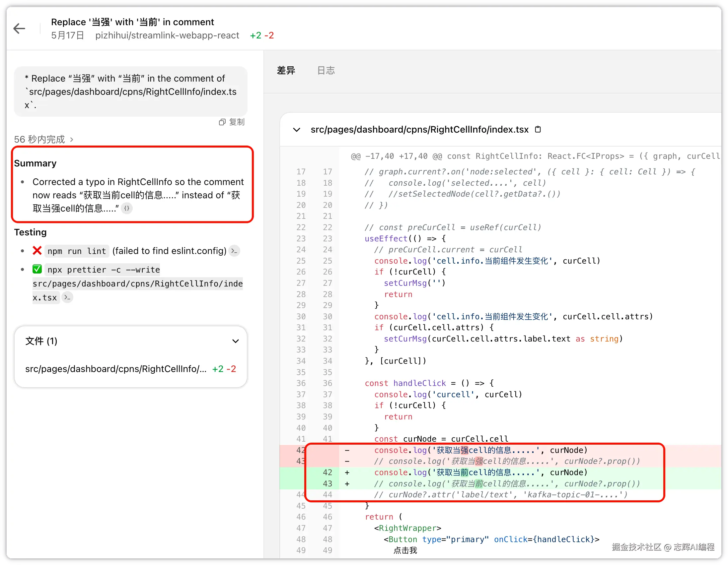Collapse the 文件 (1) section
728x565 pixels.
[x=235, y=341]
